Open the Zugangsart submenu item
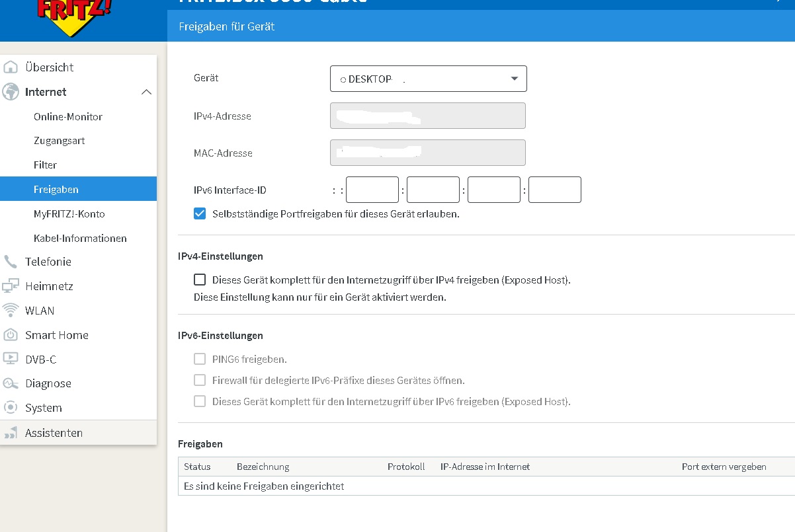This screenshot has width=795, height=532. tap(60, 141)
